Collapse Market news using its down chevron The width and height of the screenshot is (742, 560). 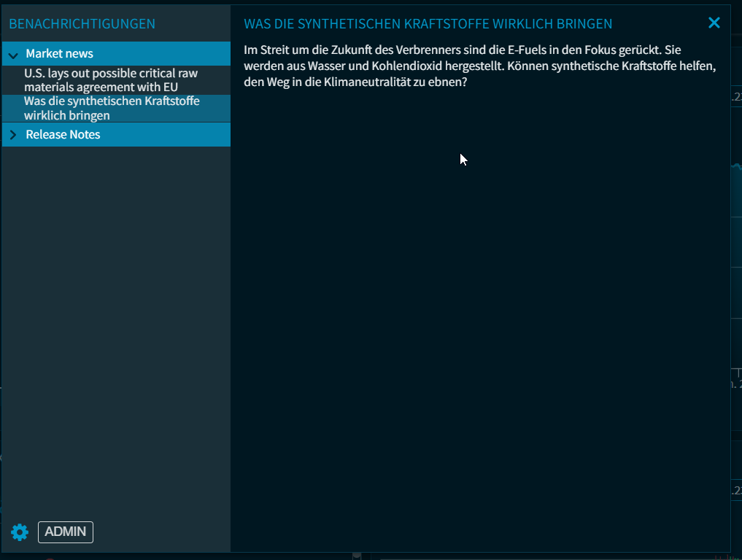tap(13, 55)
